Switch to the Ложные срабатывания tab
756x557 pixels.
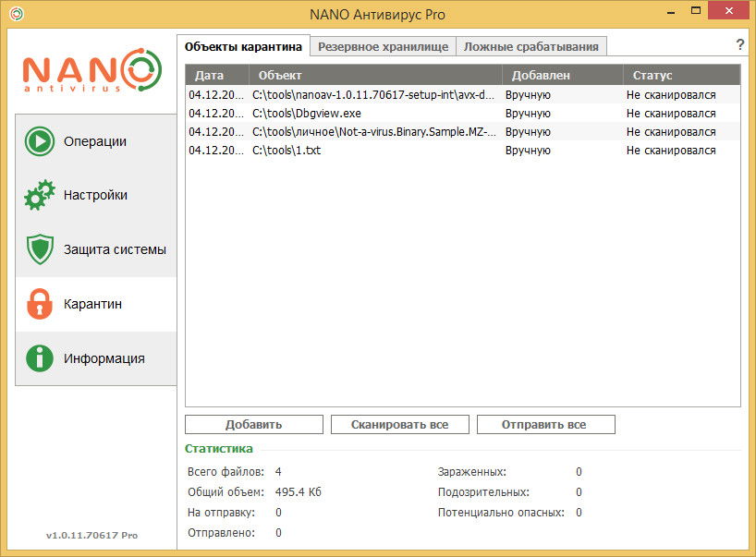(530, 47)
